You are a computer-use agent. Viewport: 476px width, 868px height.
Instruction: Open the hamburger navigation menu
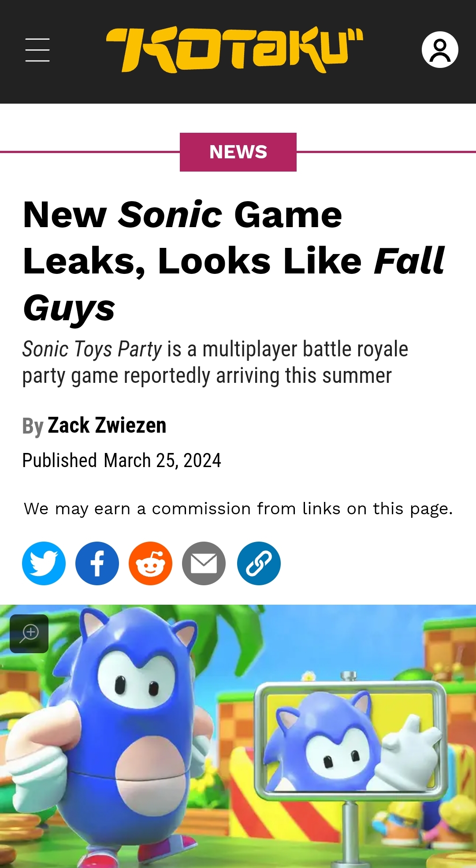point(37,50)
